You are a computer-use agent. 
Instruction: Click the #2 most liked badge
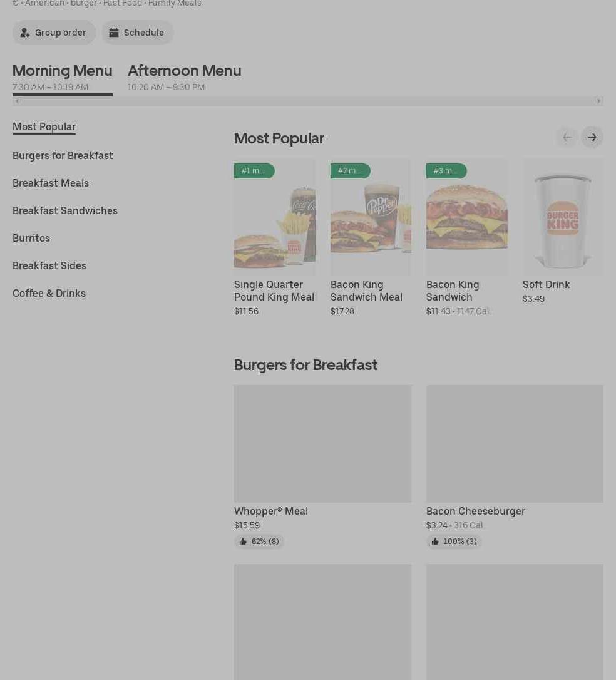pyautogui.click(x=351, y=171)
